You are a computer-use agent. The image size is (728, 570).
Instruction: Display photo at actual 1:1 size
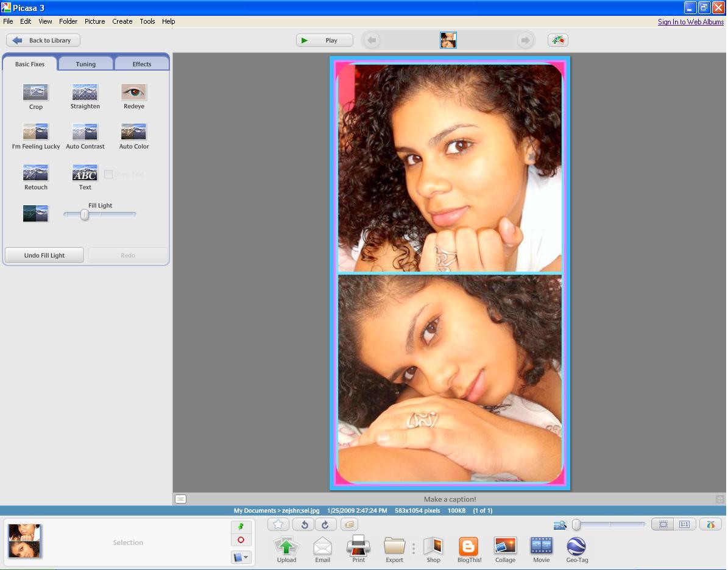(684, 524)
